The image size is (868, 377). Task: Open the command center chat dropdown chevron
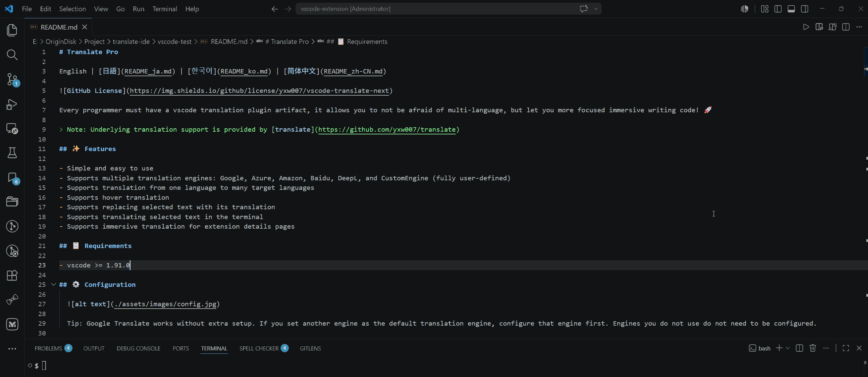tap(596, 9)
